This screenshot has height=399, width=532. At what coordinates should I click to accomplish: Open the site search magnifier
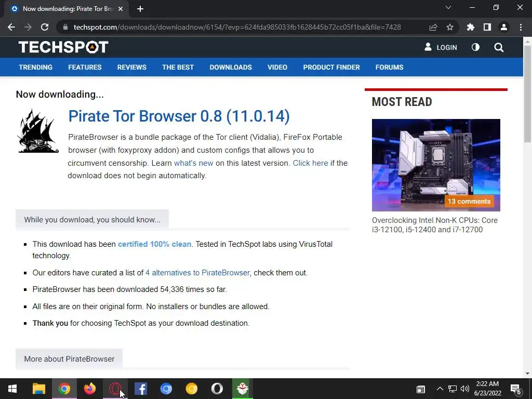click(499, 47)
